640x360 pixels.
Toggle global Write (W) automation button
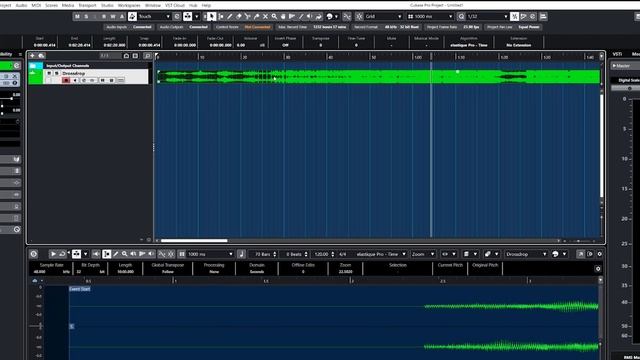(x=113, y=16)
